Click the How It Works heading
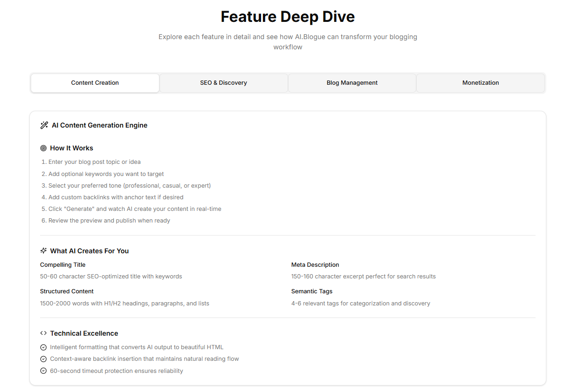Screen dimensions: 578x392 pos(72,148)
